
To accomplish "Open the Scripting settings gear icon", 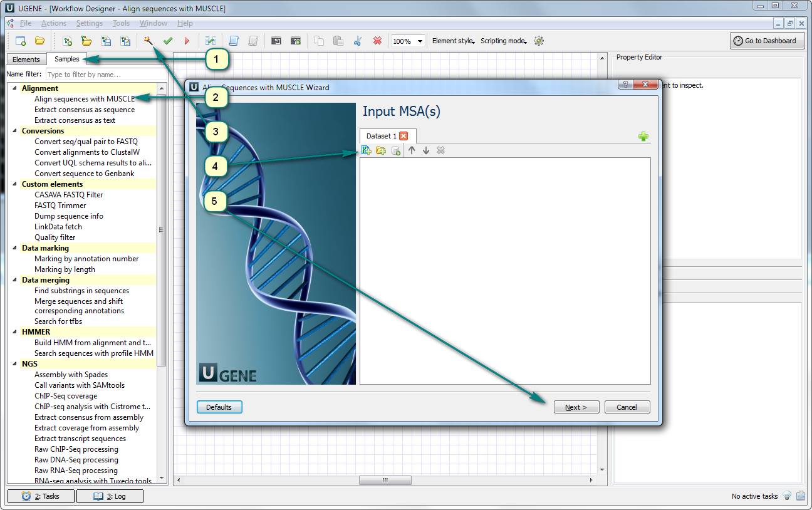I will coord(538,40).
